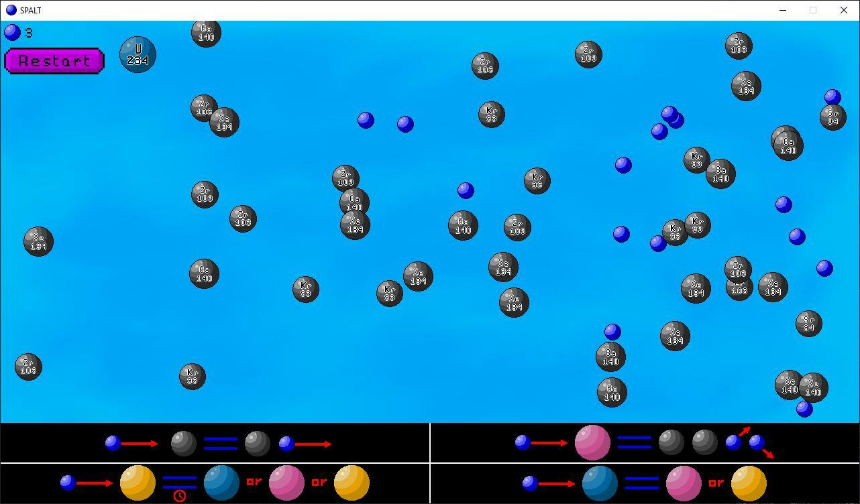
Task: Click the up-right red arrow in the fission legend
Action: [745, 431]
